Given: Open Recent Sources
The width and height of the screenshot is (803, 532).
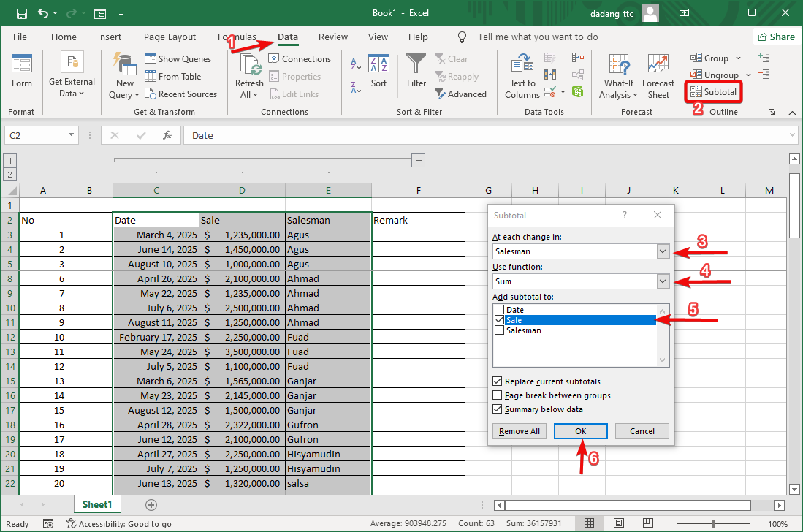Looking at the screenshot, I should pyautogui.click(x=180, y=94).
